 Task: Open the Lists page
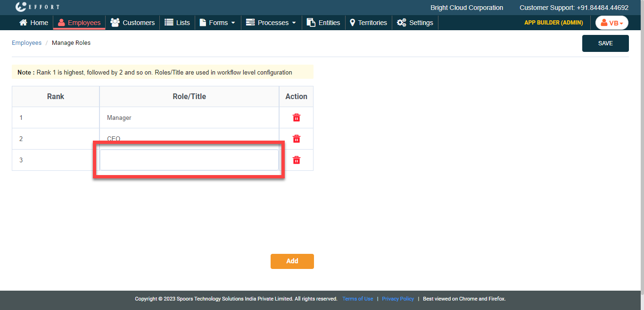[177, 23]
